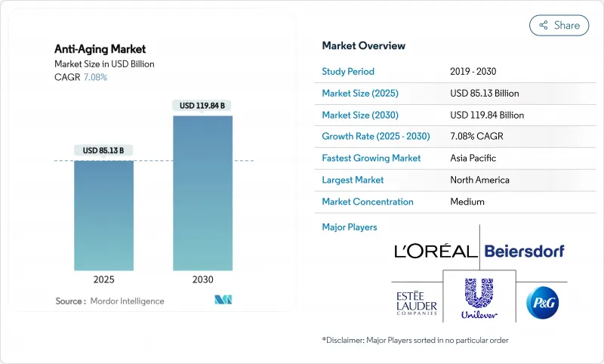This screenshot has width=604, height=364.
Task: Click the 2025 bar in chart
Action: click(103, 214)
